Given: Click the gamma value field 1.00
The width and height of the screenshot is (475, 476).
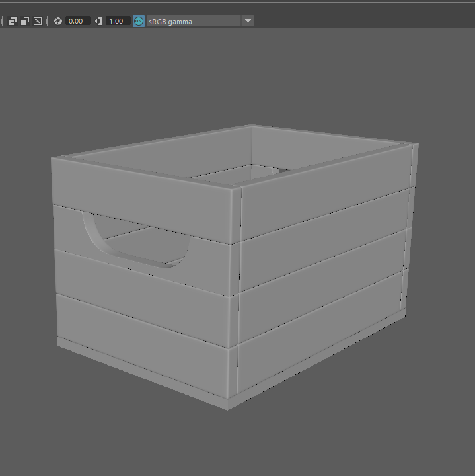Looking at the screenshot, I should [x=116, y=21].
